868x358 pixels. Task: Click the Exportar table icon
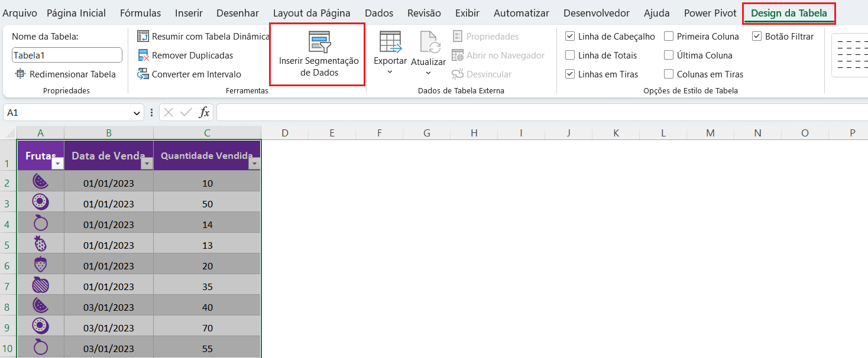390,43
